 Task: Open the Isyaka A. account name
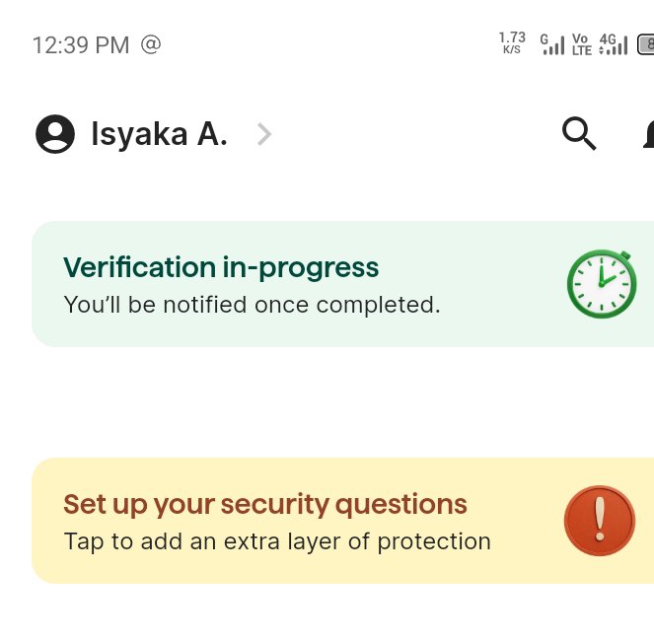(x=159, y=134)
